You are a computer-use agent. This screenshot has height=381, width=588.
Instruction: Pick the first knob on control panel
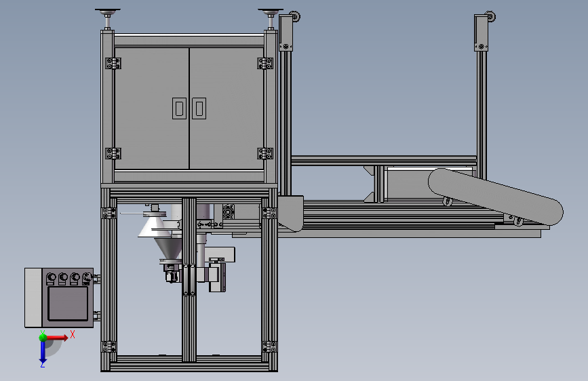click(x=51, y=279)
